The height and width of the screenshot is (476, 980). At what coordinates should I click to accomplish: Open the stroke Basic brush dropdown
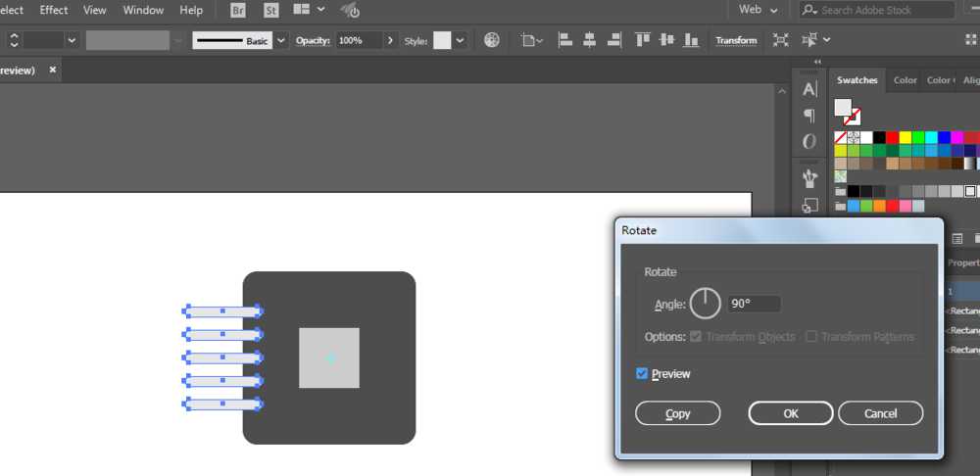[281, 40]
